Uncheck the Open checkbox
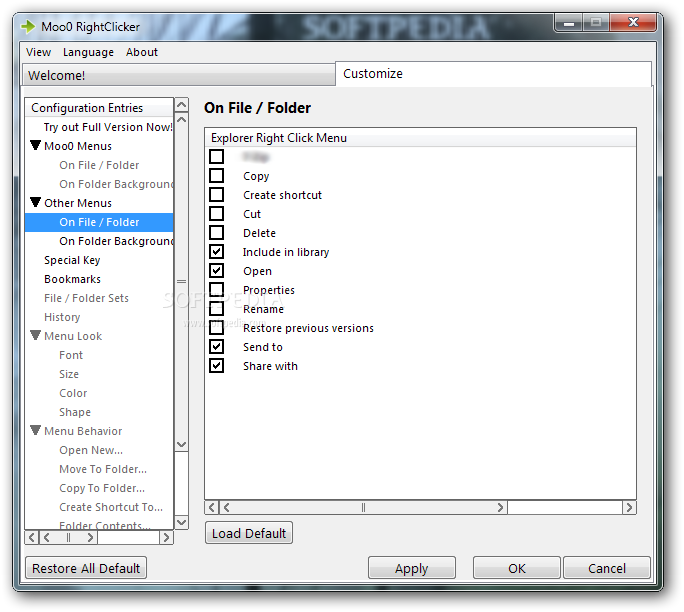684x612 pixels. (216, 270)
